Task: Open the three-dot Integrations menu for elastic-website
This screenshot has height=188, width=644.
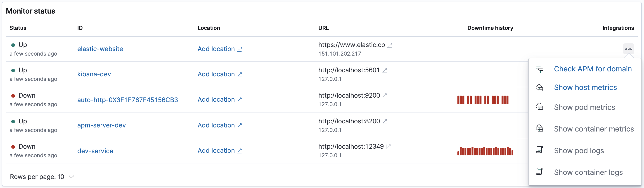Action: [628, 49]
